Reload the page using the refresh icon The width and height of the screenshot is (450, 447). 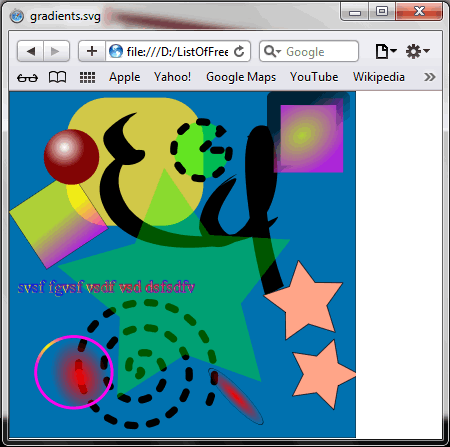(x=239, y=51)
